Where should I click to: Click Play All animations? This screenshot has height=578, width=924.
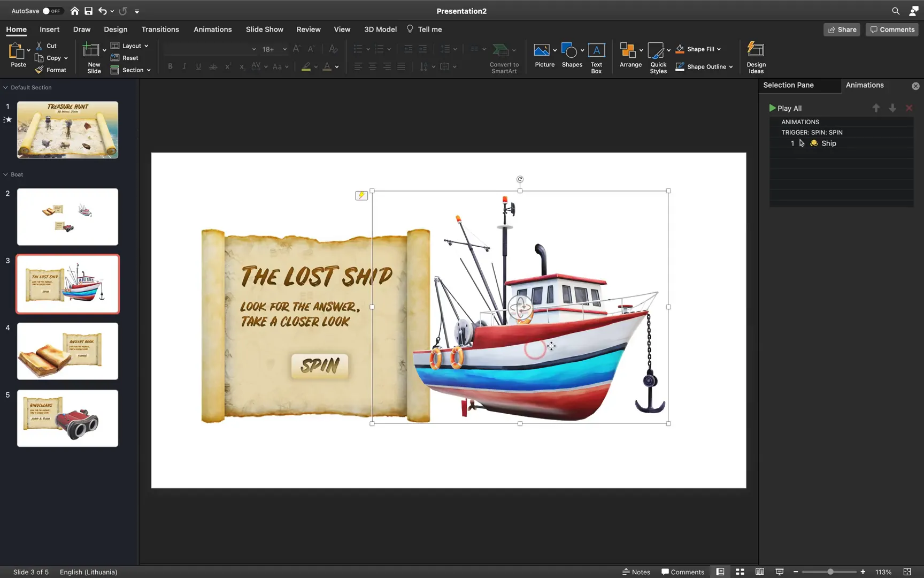(786, 108)
